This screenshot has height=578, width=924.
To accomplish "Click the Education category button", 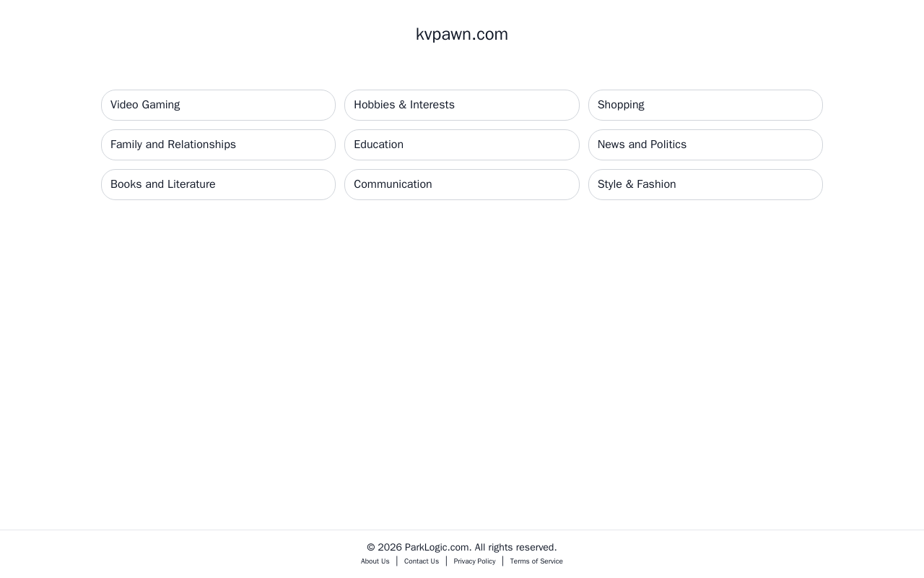I will [462, 144].
